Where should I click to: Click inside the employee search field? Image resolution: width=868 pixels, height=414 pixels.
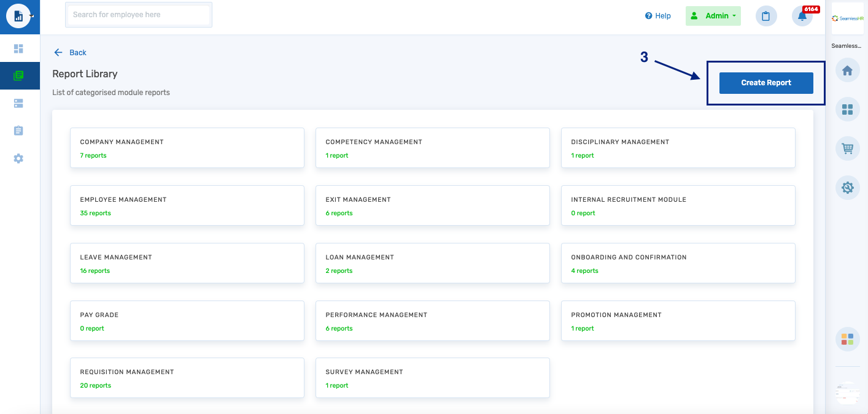pos(138,15)
